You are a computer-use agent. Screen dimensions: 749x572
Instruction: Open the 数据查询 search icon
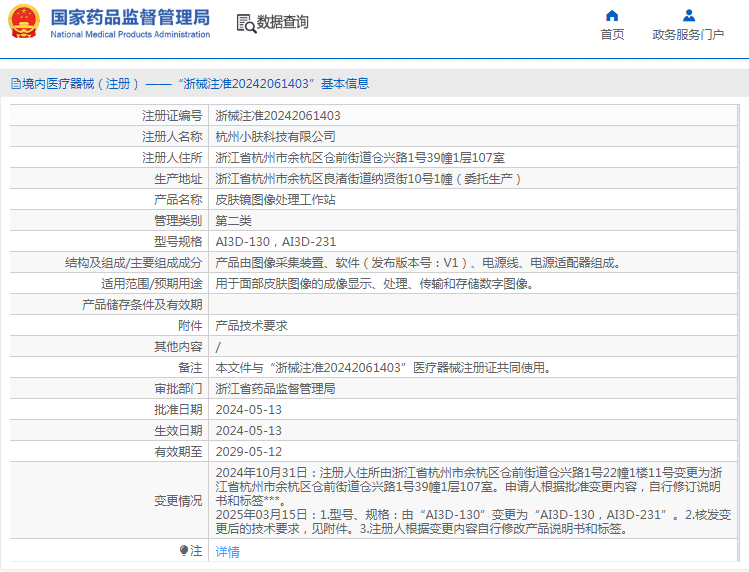tap(246, 23)
